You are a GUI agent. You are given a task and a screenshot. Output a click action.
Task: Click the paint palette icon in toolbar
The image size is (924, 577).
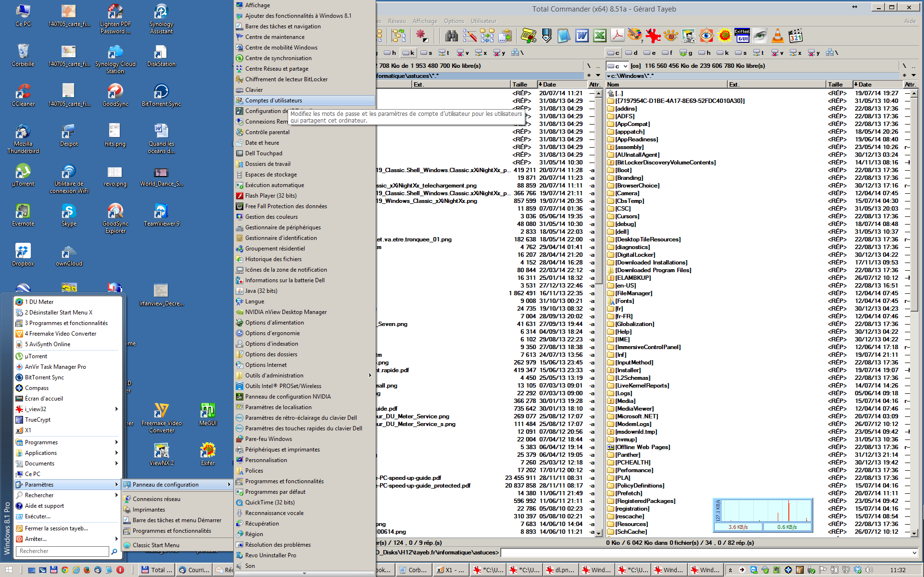coord(635,36)
